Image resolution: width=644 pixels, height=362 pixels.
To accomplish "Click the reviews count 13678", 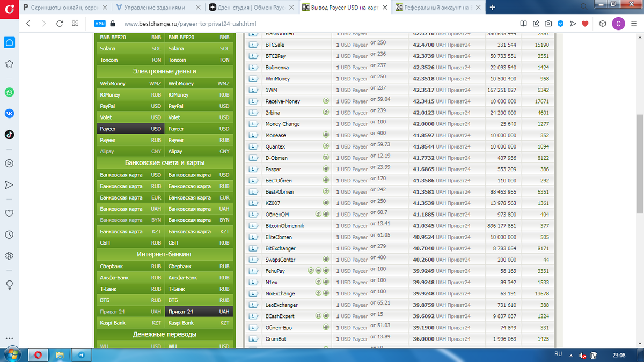I will [542, 294].
